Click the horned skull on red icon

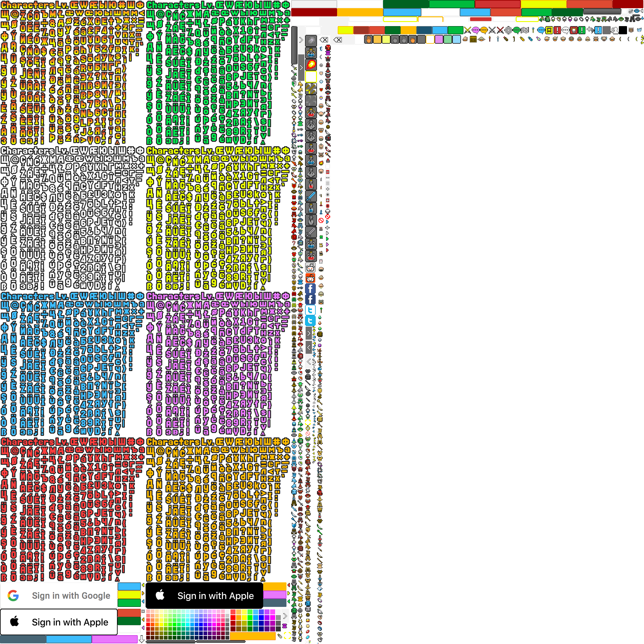pos(573,30)
